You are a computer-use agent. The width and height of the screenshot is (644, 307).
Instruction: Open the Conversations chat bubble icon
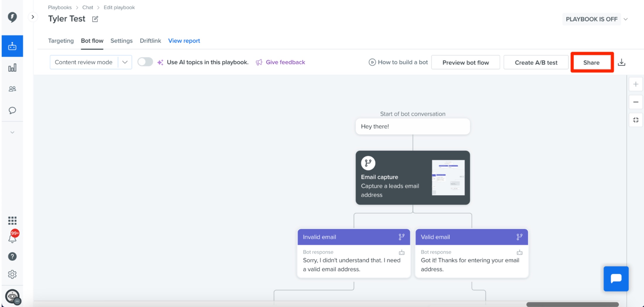(12, 110)
